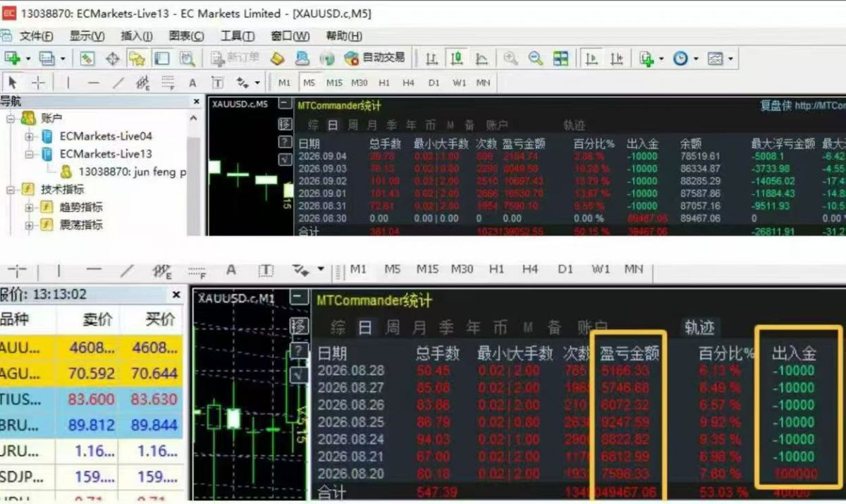Open the Strategy Tester magnifier icon

(x=187, y=59)
